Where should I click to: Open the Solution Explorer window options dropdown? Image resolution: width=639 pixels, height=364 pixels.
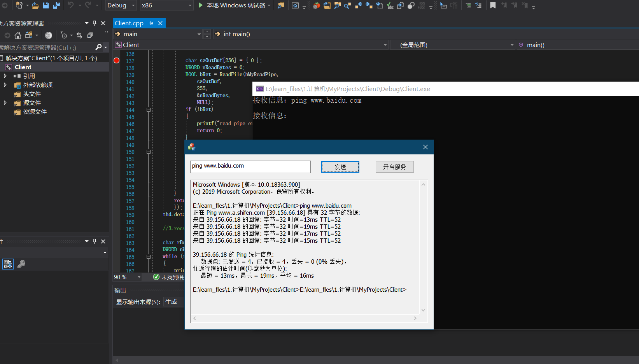click(87, 23)
